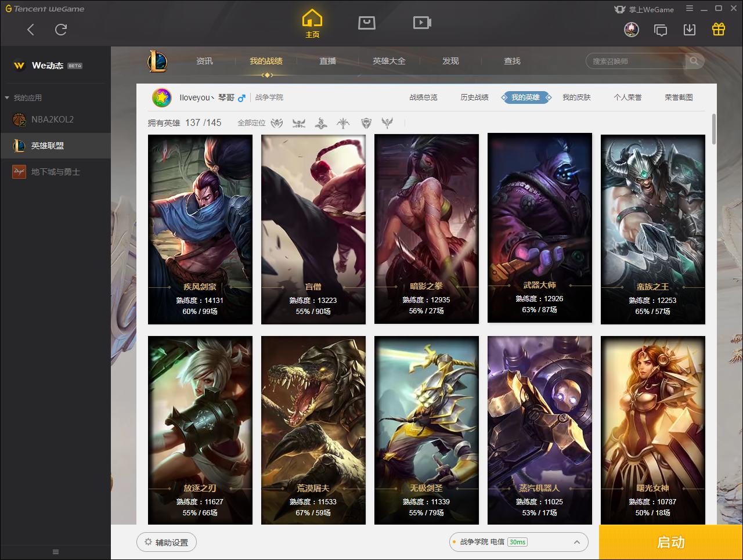Open the download manager icon
The width and height of the screenshot is (743, 560).
pos(690,30)
